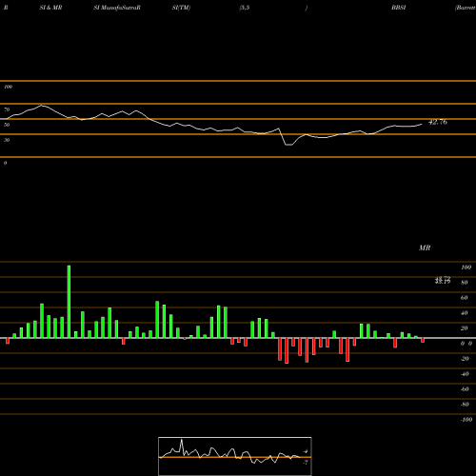
Task: Click the -100 label on the MR axis
Action: 466,420
